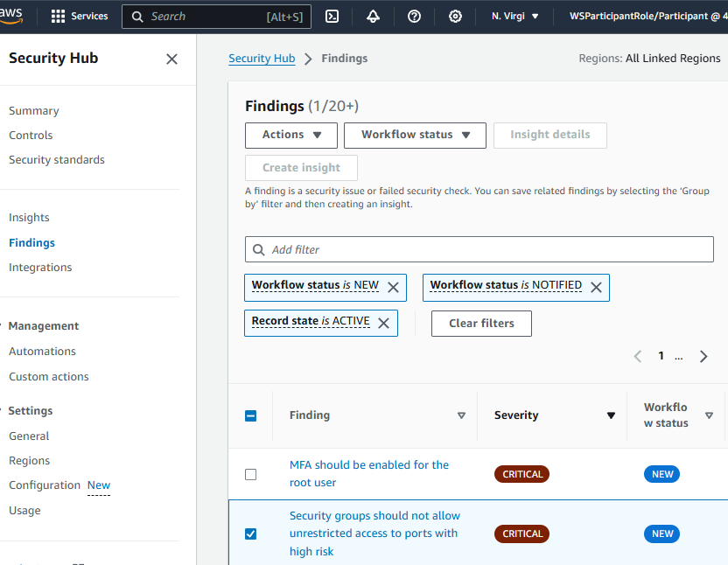Go to previous findings page arrow

coord(638,356)
